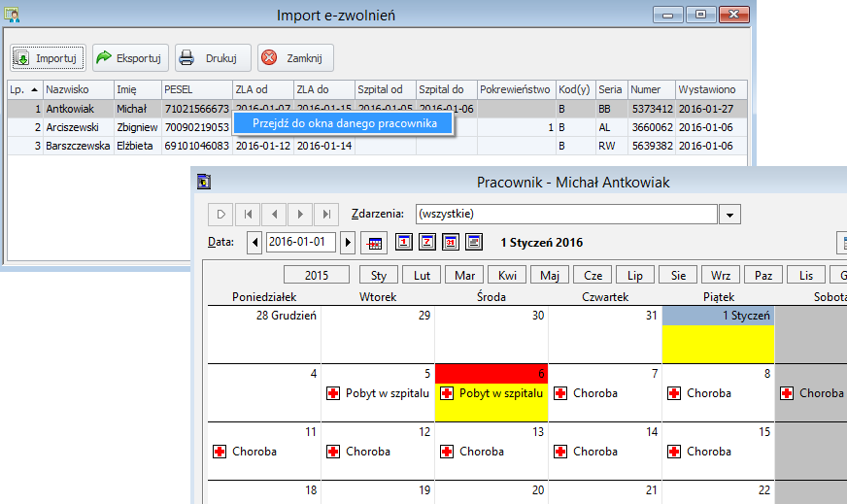Open the Zdarzenia dropdown arrow
847x504 pixels.
click(729, 214)
